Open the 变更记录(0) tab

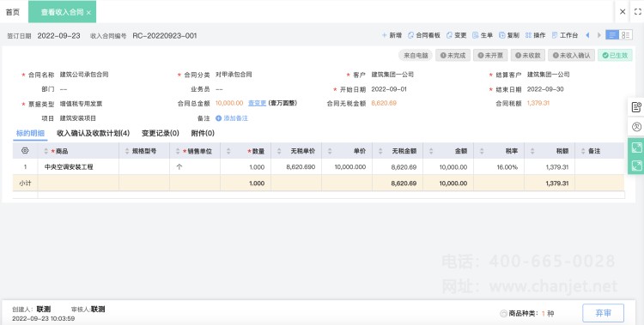pos(161,133)
